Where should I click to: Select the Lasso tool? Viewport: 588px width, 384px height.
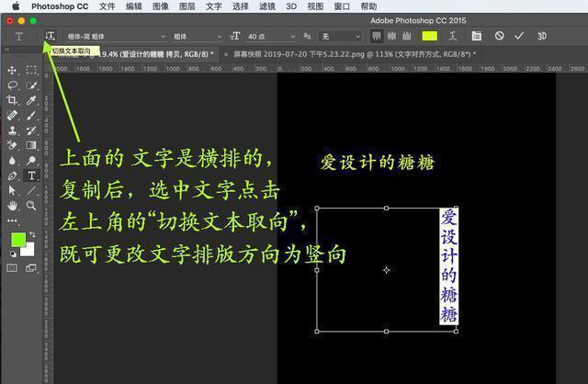tap(12, 85)
